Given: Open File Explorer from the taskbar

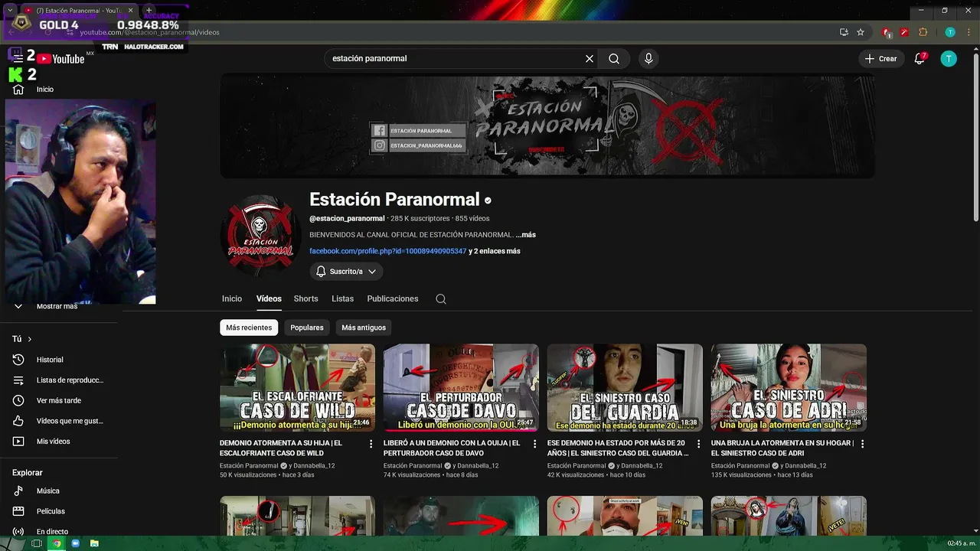Looking at the screenshot, I should 94,543.
